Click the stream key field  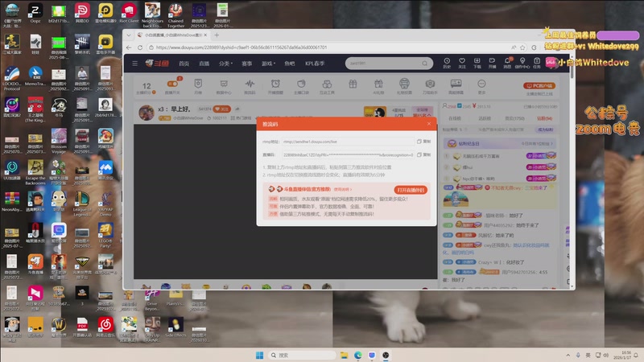click(x=348, y=154)
